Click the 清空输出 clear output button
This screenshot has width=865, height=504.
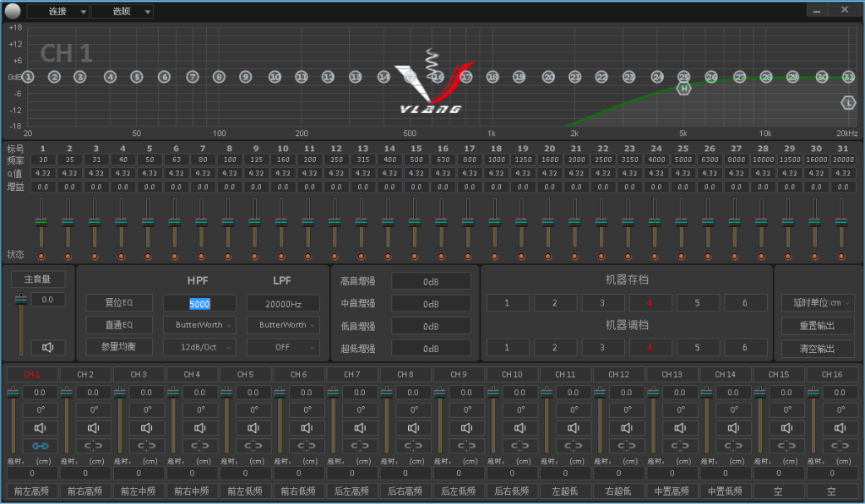click(x=818, y=349)
